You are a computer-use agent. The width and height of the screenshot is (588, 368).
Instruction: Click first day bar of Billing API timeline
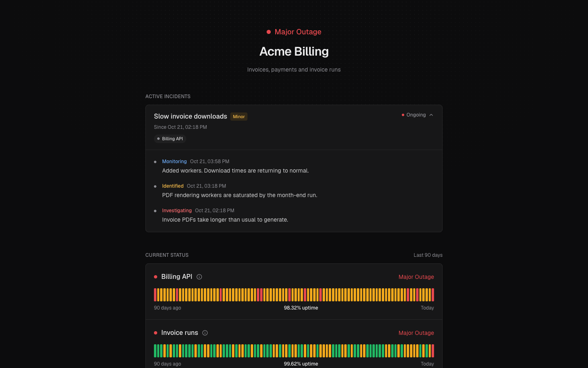coord(155,295)
